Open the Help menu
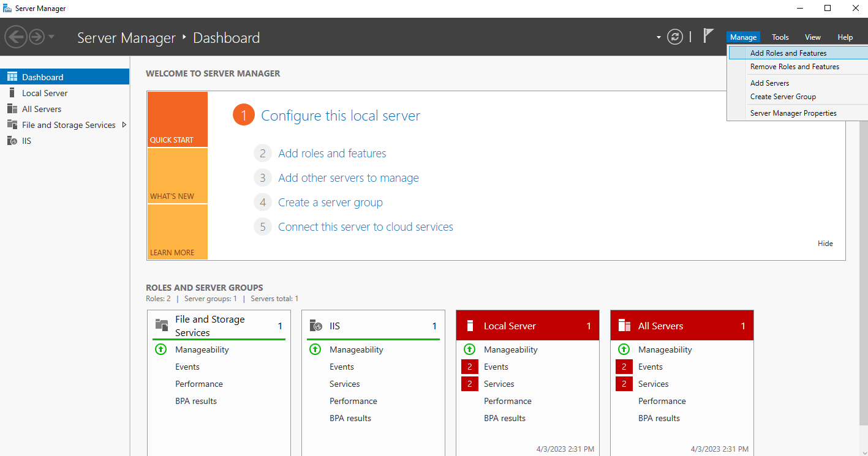 845,37
